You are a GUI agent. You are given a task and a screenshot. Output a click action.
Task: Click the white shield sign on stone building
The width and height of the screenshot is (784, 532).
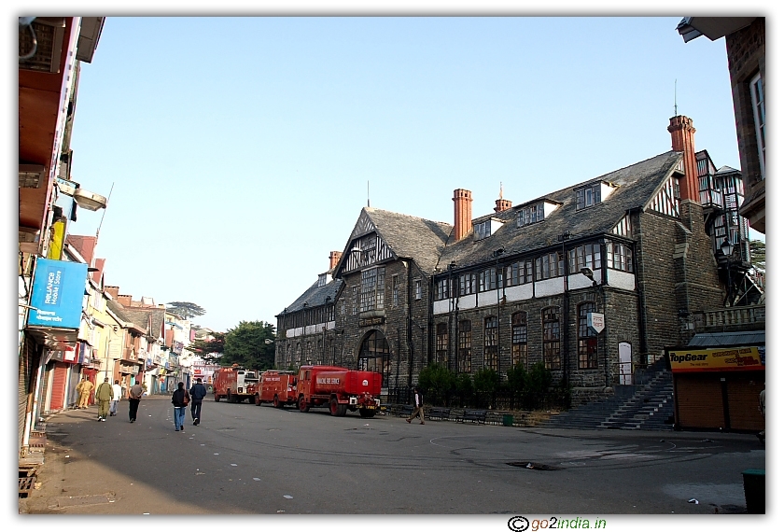click(x=595, y=322)
